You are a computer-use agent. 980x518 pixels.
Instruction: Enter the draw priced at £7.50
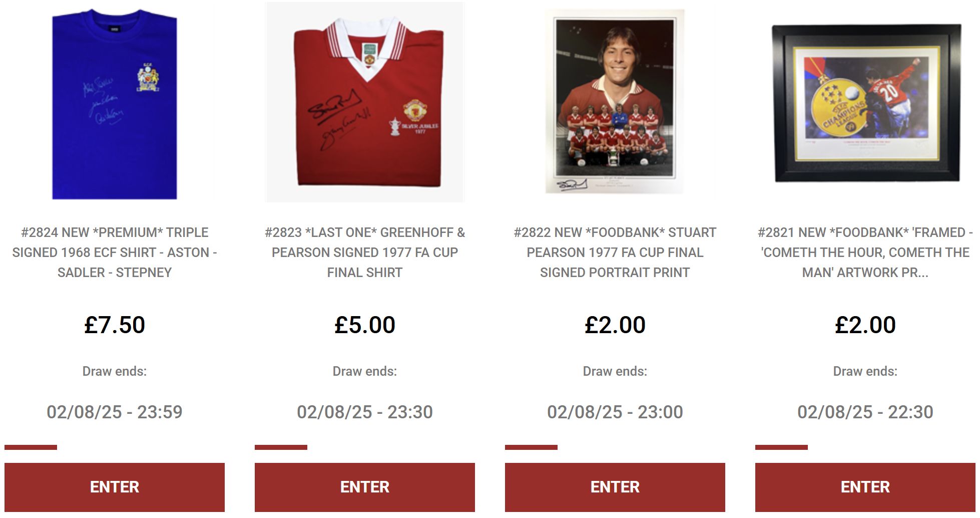click(115, 487)
